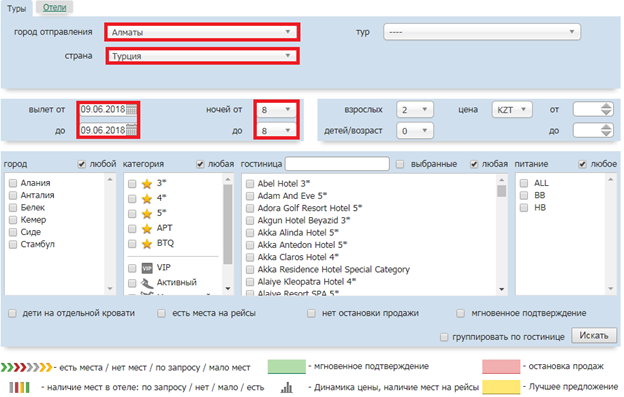The width and height of the screenshot is (624, 397).
Task: Open страна dropdown showing Турция
Action: (202, 56)
